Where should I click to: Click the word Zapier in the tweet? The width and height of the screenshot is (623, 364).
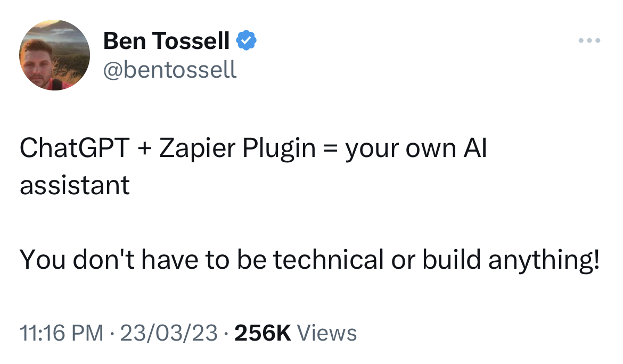pyautogui.click(x=198, y=150)
